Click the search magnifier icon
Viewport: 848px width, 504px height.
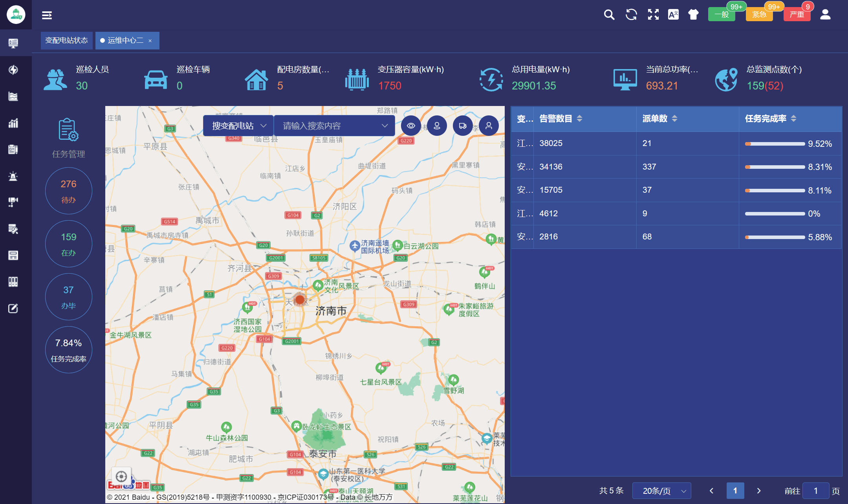coord(609,15)
